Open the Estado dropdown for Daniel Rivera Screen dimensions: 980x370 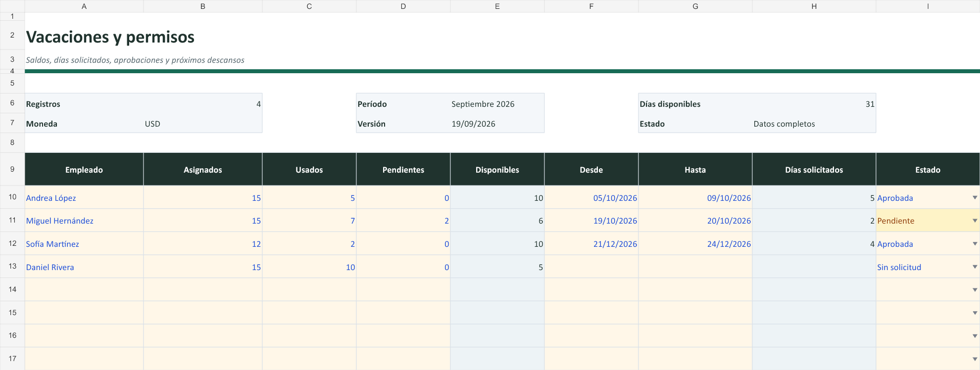coord(975,267)
